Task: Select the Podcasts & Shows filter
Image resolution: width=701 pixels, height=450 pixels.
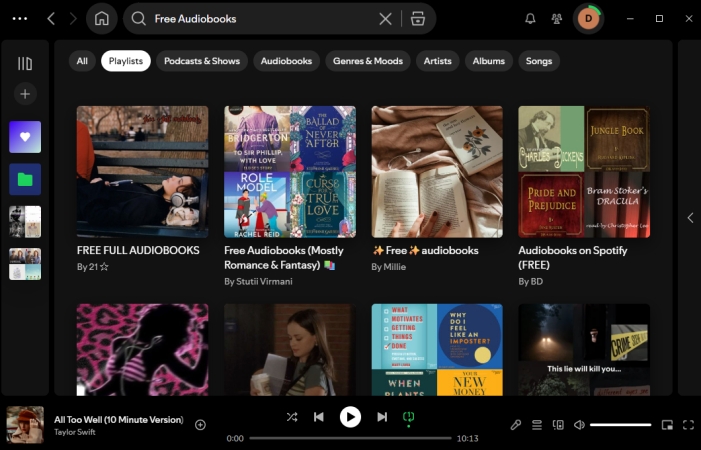Action: (x=202, y=61)
